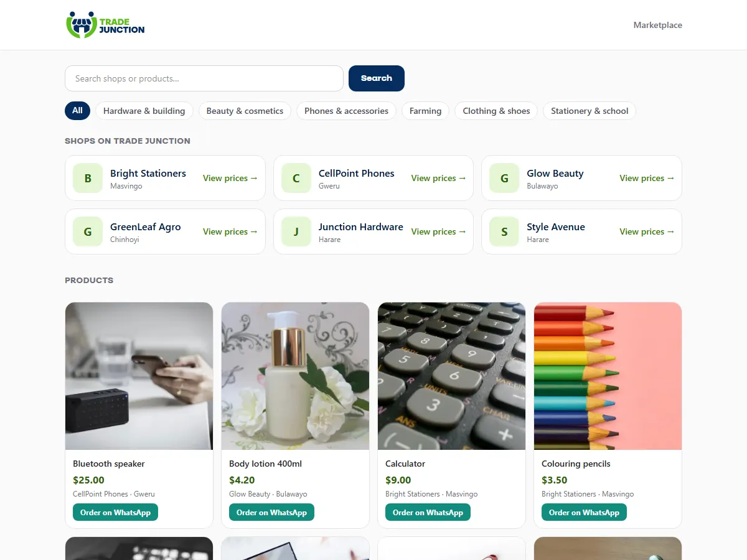Screen dimensions: 747x560
Task: Click the Colouring pencils title
Action: [576, 464]
